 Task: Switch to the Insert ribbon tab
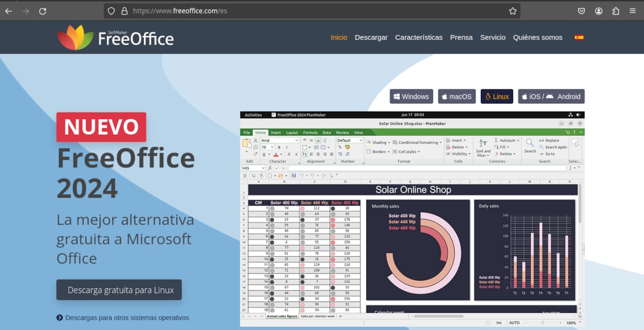275,133
